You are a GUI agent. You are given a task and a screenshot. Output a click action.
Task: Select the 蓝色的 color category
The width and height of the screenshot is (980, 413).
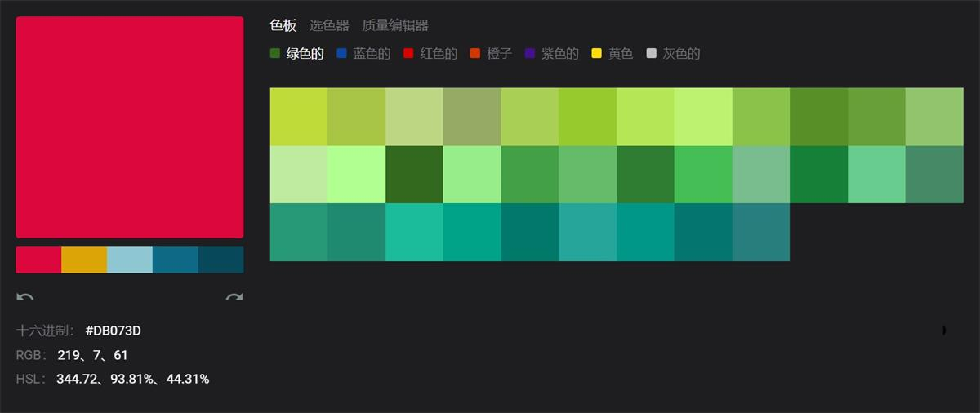(363, 54)
